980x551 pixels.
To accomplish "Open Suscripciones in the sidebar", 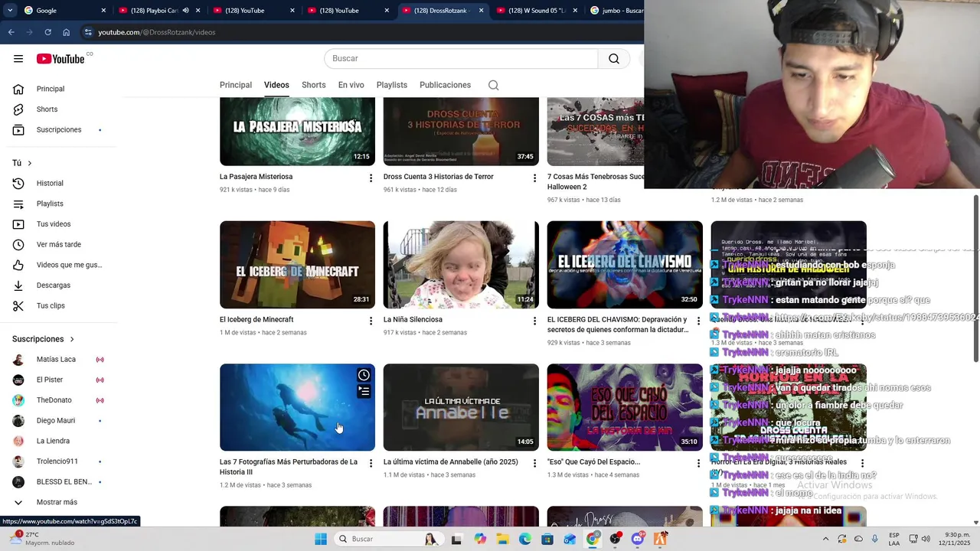I will (x=60, y=129).
